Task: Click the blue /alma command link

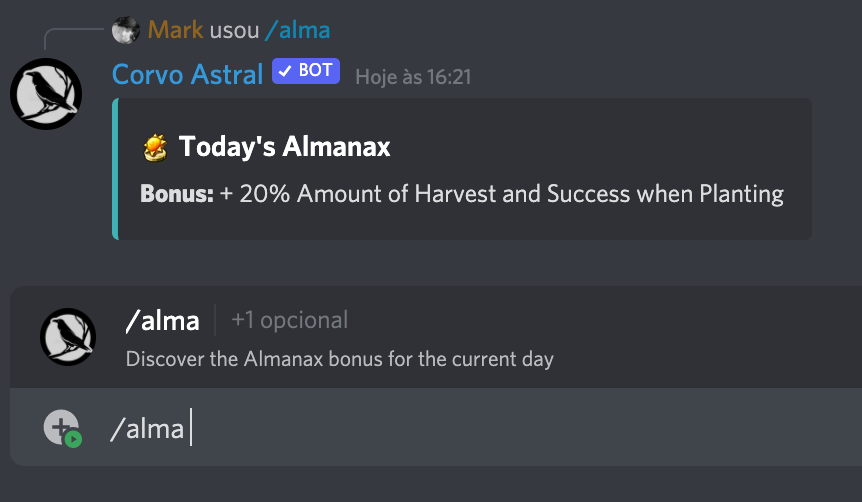Action: [x=297, y=30]
